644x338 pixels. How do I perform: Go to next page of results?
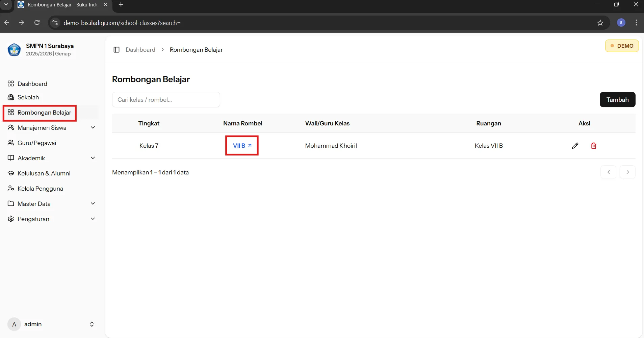coord(627,172)
